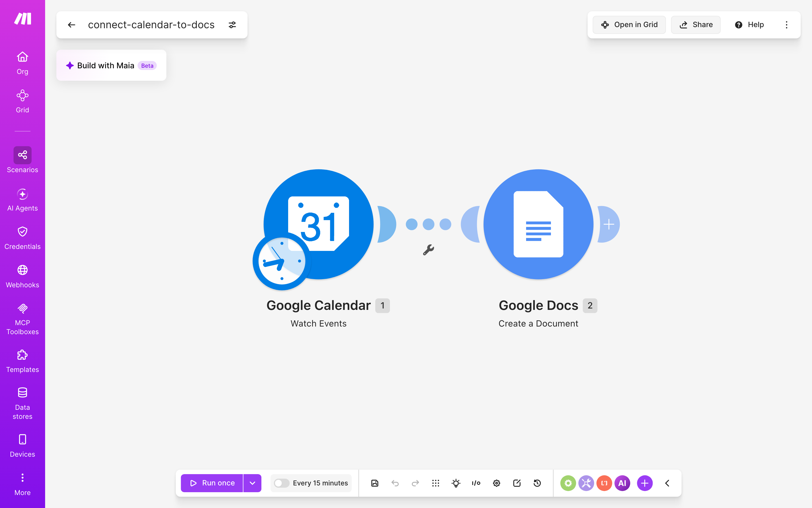Open the notes icon in bottom toolbar
The height and width of the screenshot is (508, 812).
[517, 483]
